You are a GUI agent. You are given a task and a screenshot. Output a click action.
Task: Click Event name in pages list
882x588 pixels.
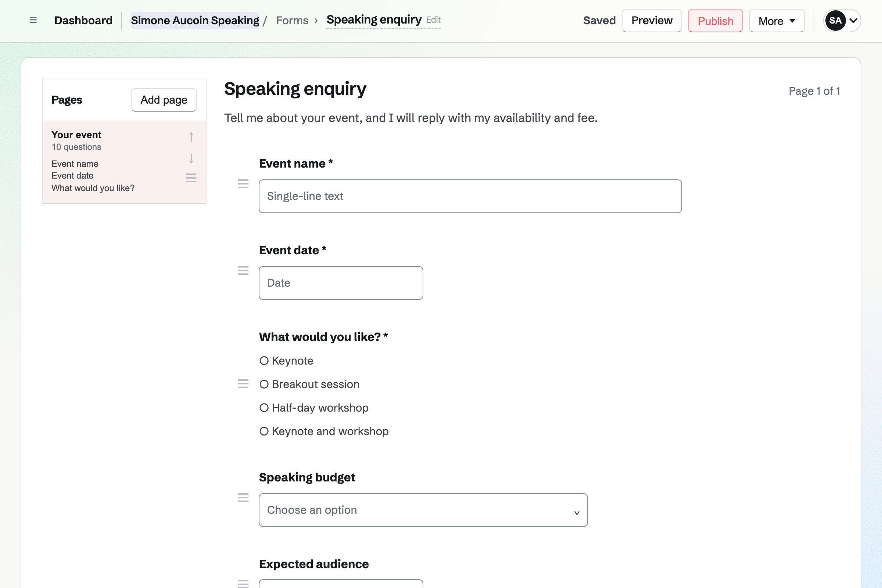click(x=75, y=164)
